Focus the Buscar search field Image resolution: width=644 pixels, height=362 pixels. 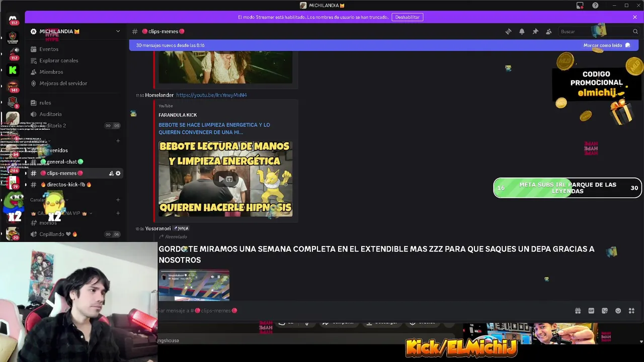[x=598, y=31]
